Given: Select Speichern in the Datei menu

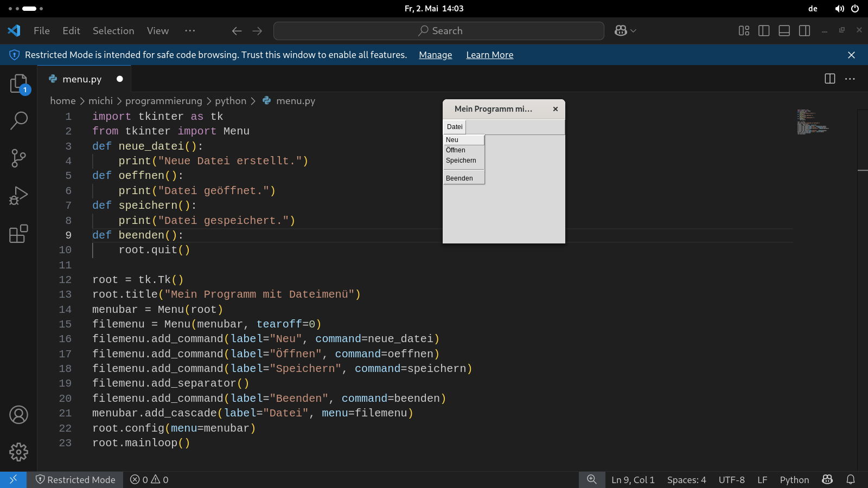Looking at the screenshot, I should point(461,160).
